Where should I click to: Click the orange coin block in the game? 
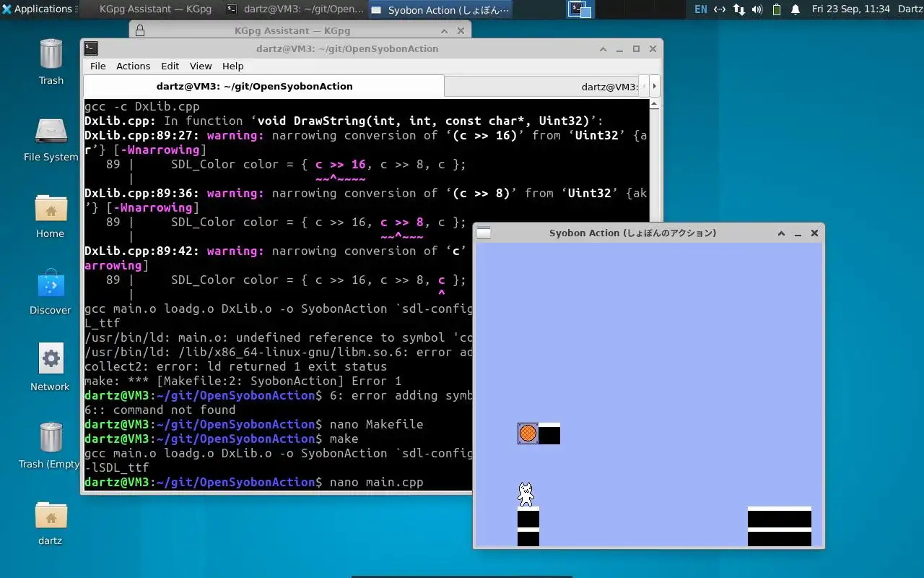528,433
